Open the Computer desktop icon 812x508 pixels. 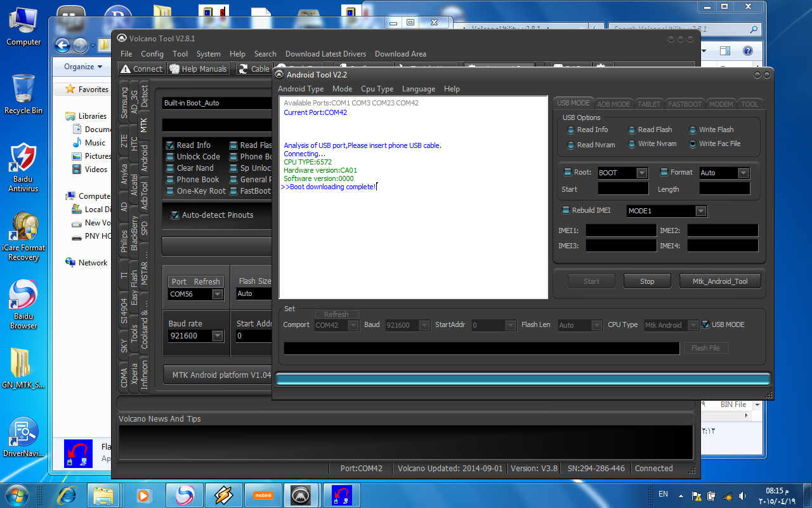pyautogui.click(x=23, y=25)
